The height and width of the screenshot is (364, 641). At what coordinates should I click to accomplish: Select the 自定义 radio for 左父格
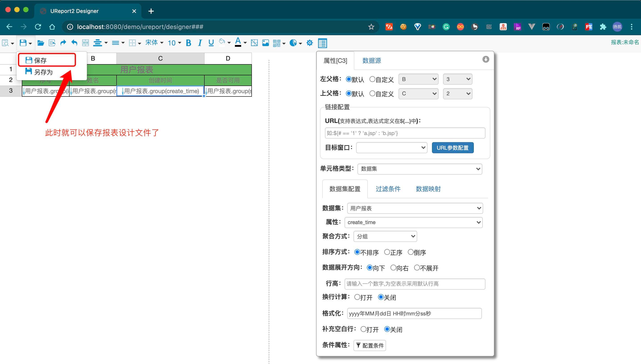click(x=373, y=79)
